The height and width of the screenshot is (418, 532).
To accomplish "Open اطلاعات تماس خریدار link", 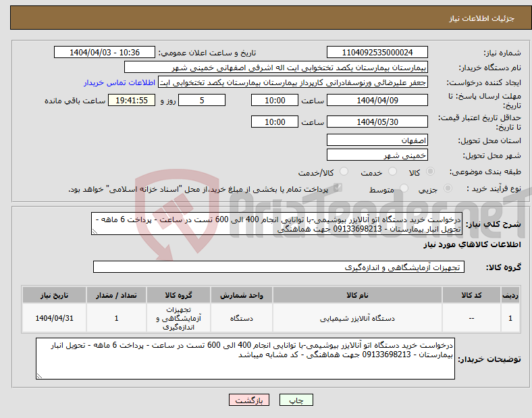I will click(119, 82).
